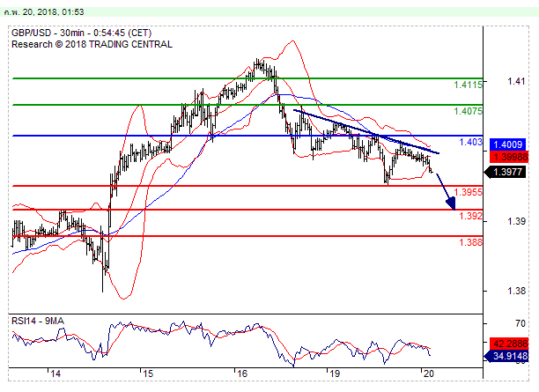Viewport: 539px width, 392px height.
Task: Click the RSI axis value 70
Action: (x=521, y=323)
